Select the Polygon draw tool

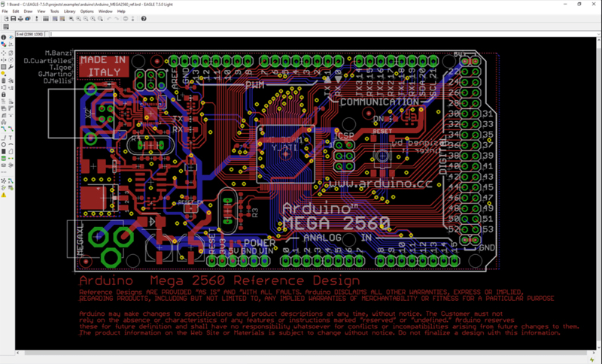[x=11, y=151]
